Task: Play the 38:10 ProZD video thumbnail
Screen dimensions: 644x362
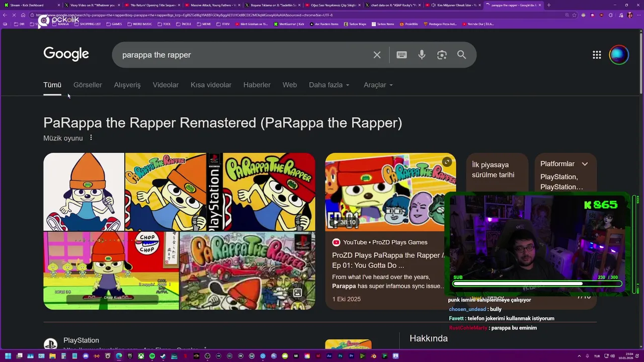Action: (x=390, y=192)
